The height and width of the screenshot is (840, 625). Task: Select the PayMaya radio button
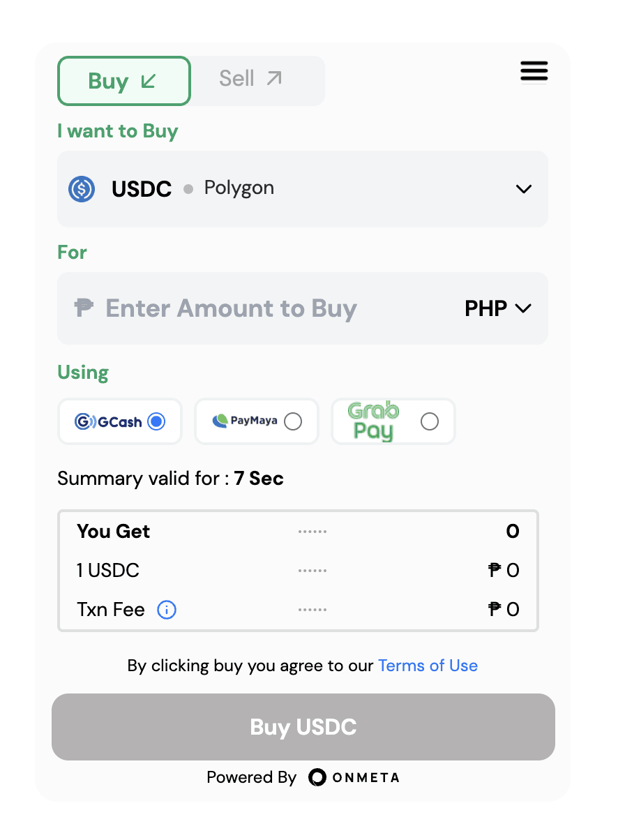pos(293,421)
